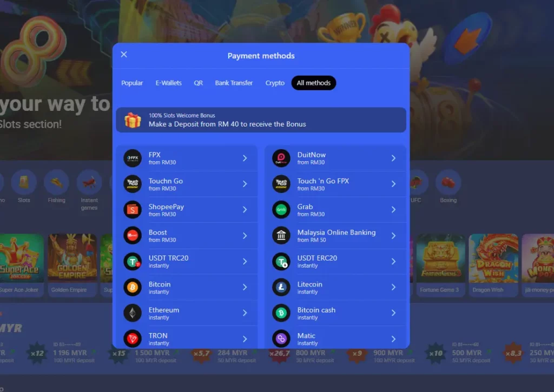Click the ShopeePay logo icon
The width and height of the screenshot is (554, 392).
pos(133,210)
